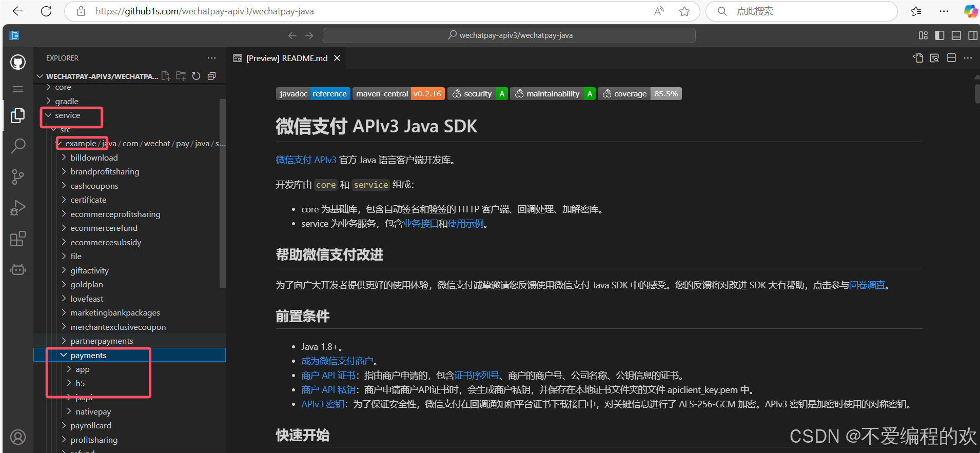
Task: Refresh the explorer tree
Action: [196, 76]
